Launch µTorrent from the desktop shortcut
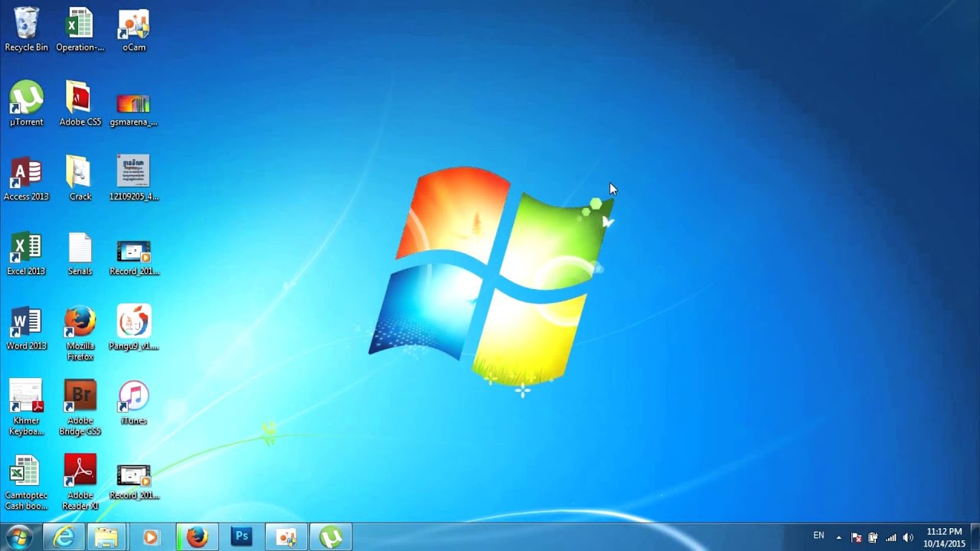The width and height of the screenshot is (980, 551). [x=26, y=103]
